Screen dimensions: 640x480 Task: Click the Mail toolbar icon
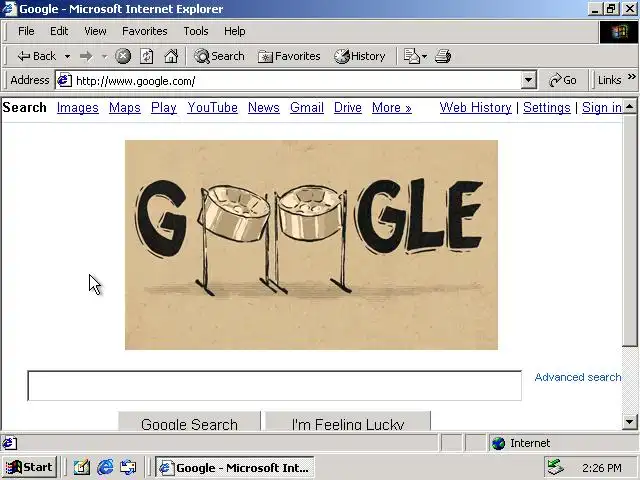411,56
